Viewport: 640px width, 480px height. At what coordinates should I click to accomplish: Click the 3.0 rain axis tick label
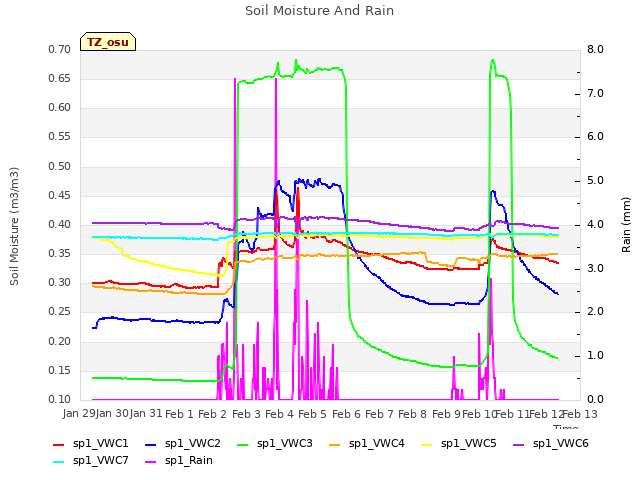coord(595,268)
